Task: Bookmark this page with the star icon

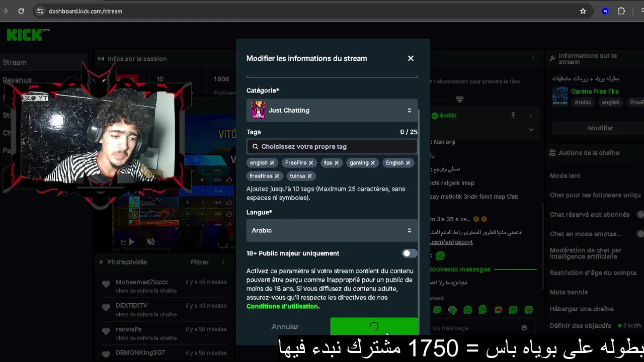Action: point(583,11)
